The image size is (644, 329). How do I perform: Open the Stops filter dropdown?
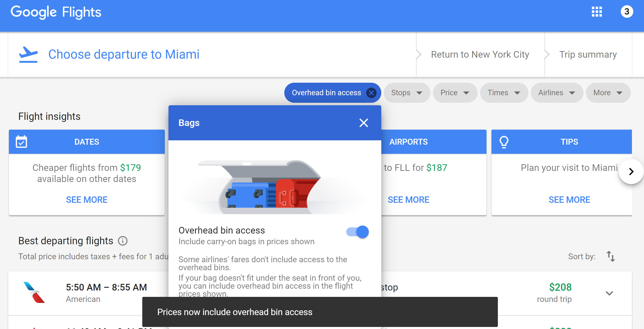pyautogui.click(x=407, y=93)
